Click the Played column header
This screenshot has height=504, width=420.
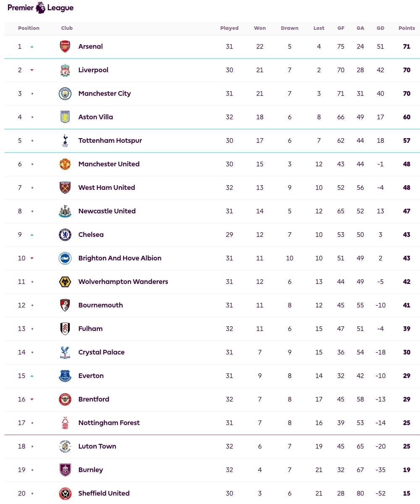[229, 28]
